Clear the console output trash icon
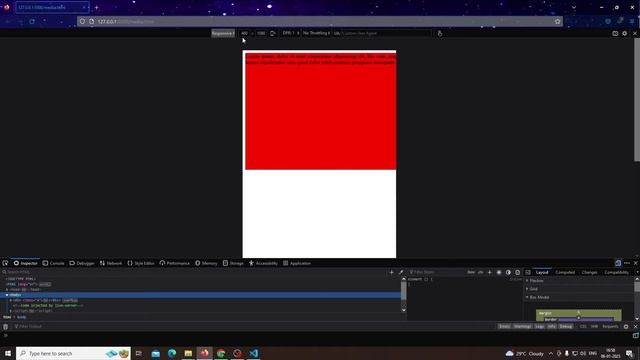Image resolution: width=640 pixels, height=360 pixels. (5, 327)
